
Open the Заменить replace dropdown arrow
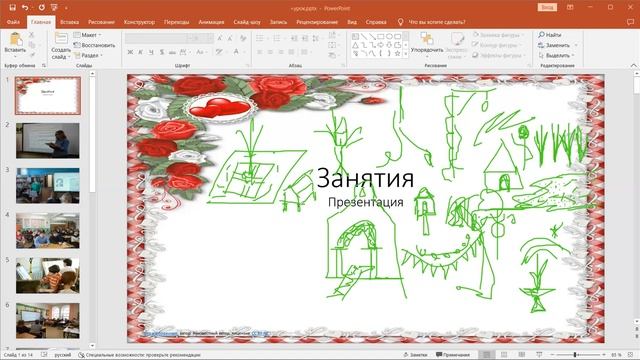click(576, 45)
